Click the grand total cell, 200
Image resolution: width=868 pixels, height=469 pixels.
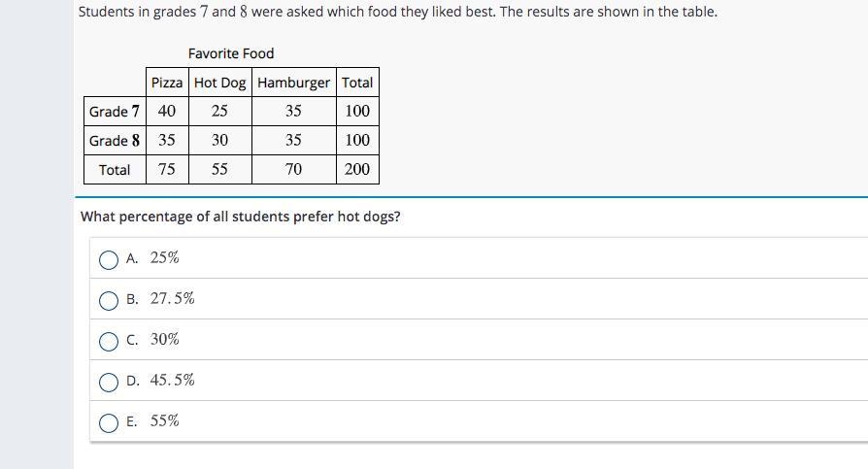pos(357,170)
